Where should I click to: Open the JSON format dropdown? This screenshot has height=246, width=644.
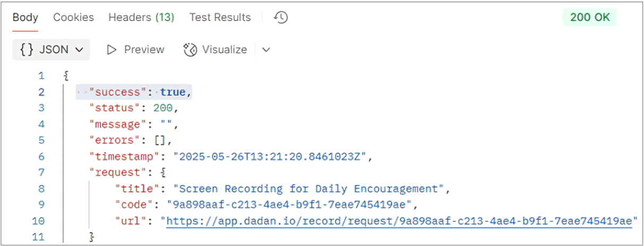tap(52, 50)
